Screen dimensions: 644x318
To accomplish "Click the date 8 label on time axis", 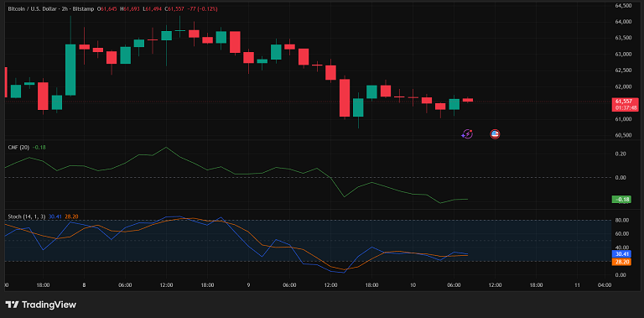I will (x=84, y=284).
